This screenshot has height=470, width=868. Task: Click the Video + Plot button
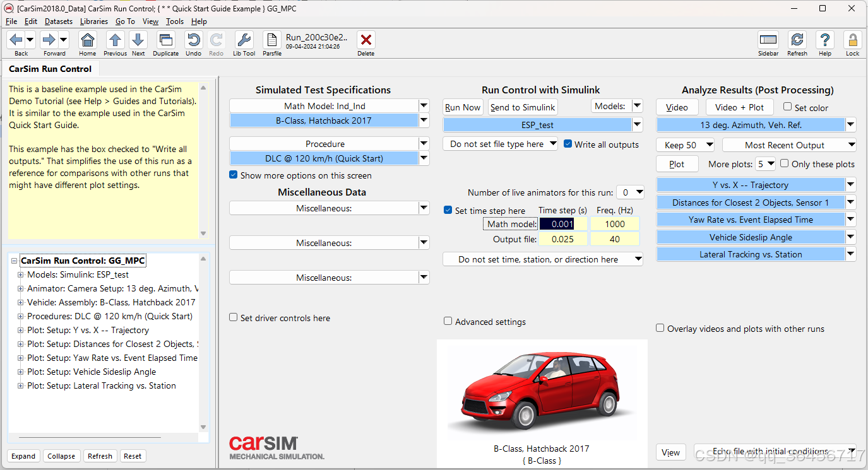tap(739, 107)
